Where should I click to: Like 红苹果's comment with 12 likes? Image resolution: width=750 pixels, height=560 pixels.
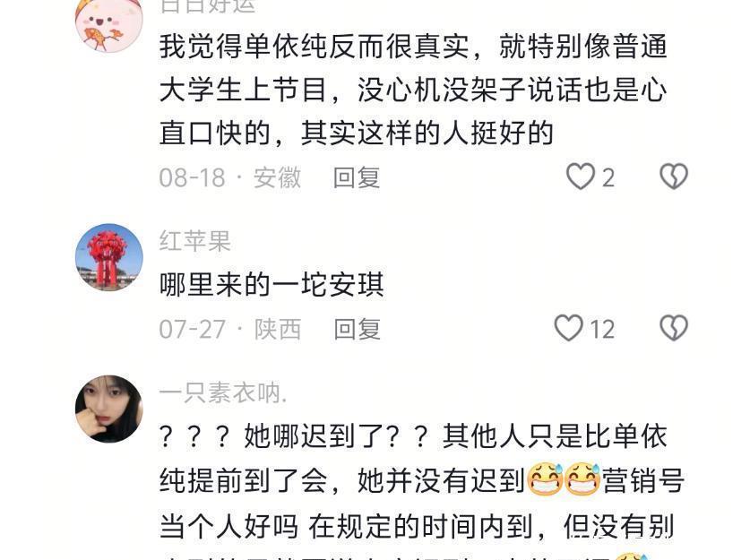(568, 328)
